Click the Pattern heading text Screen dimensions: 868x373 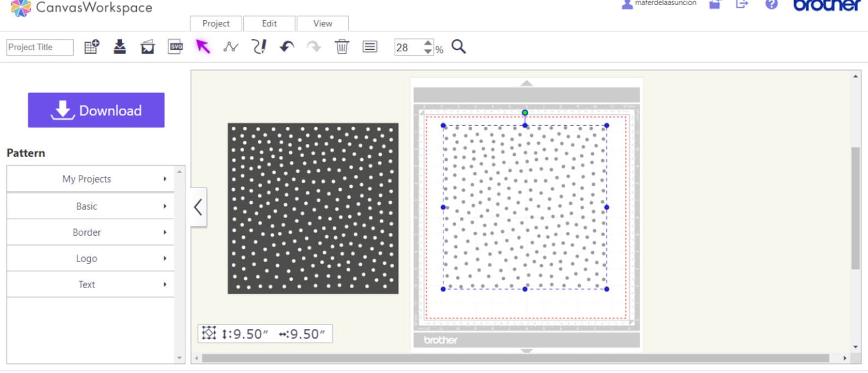(x=26, y=153)
